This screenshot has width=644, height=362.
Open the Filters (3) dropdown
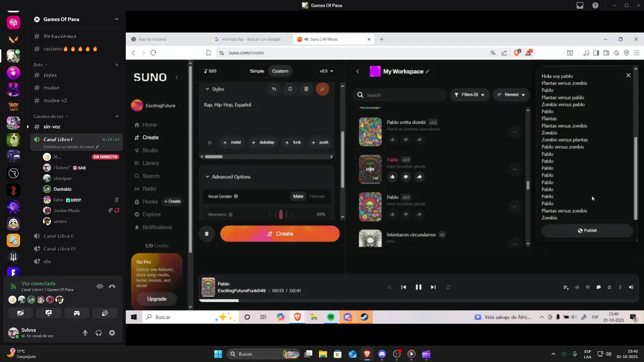[469, 95]
